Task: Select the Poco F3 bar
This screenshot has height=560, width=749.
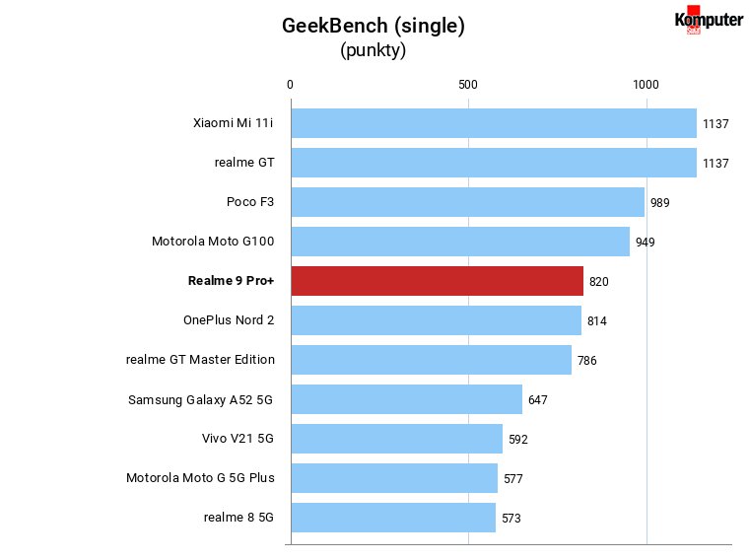Action: click(468, 202)
